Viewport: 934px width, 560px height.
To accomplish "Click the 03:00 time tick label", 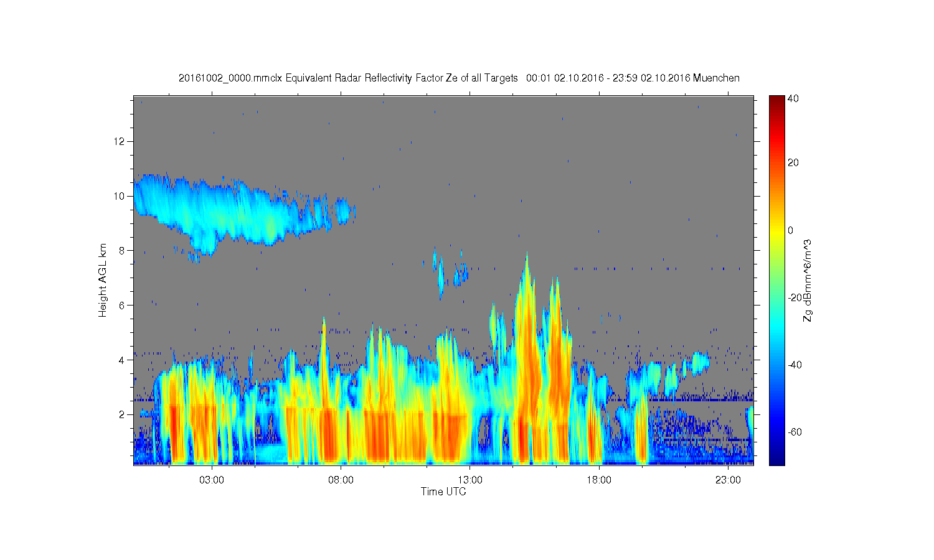I will [212, 480].
